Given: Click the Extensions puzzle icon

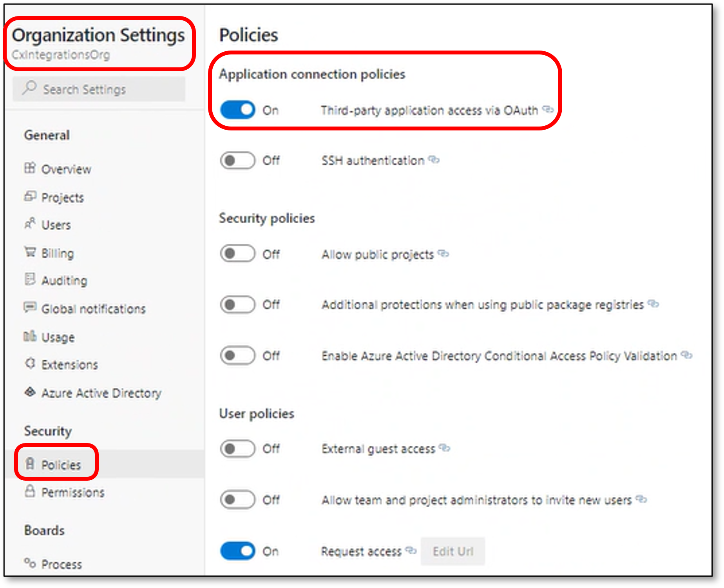Looking at the screenshot, I should (30, 364).
